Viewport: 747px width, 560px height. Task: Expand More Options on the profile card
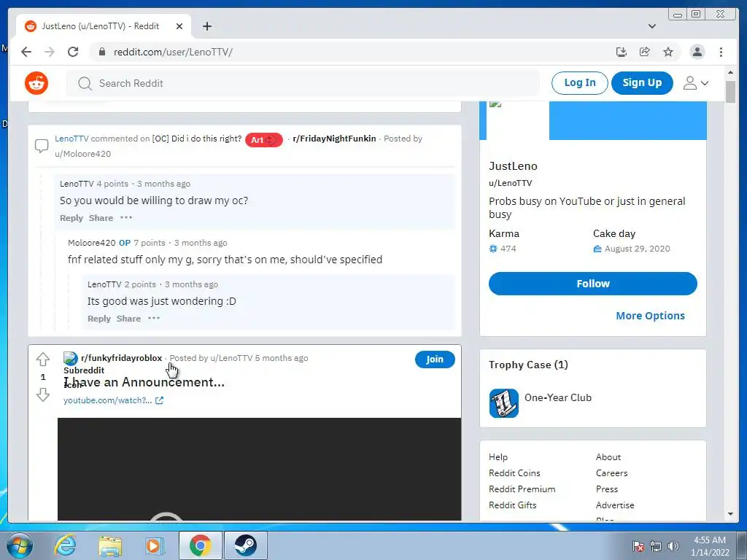650,316
